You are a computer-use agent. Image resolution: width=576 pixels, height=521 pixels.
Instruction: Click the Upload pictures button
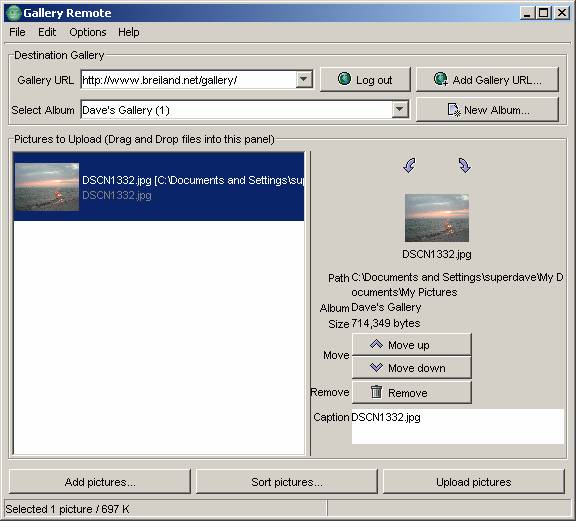[x=474, y=482]
